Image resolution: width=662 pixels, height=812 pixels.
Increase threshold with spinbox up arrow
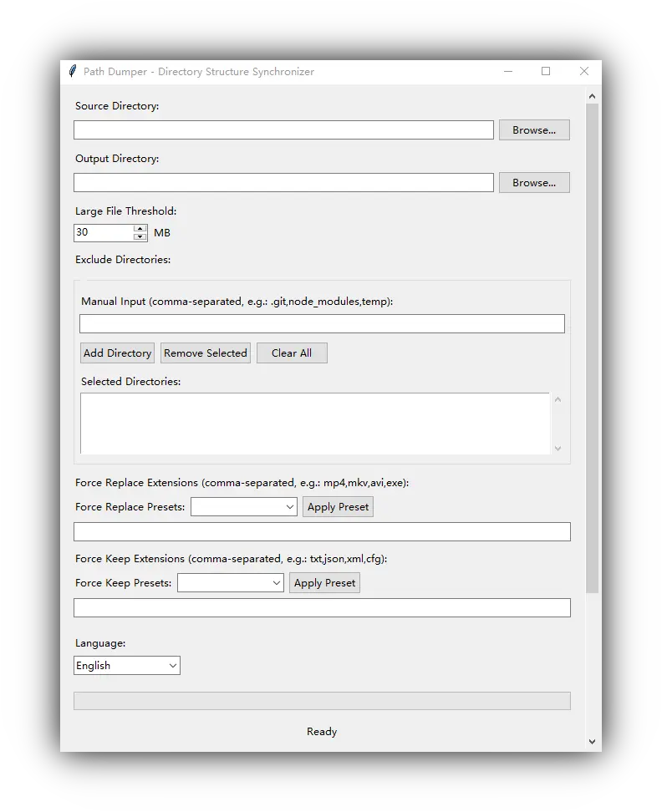(x=140, y=228)
